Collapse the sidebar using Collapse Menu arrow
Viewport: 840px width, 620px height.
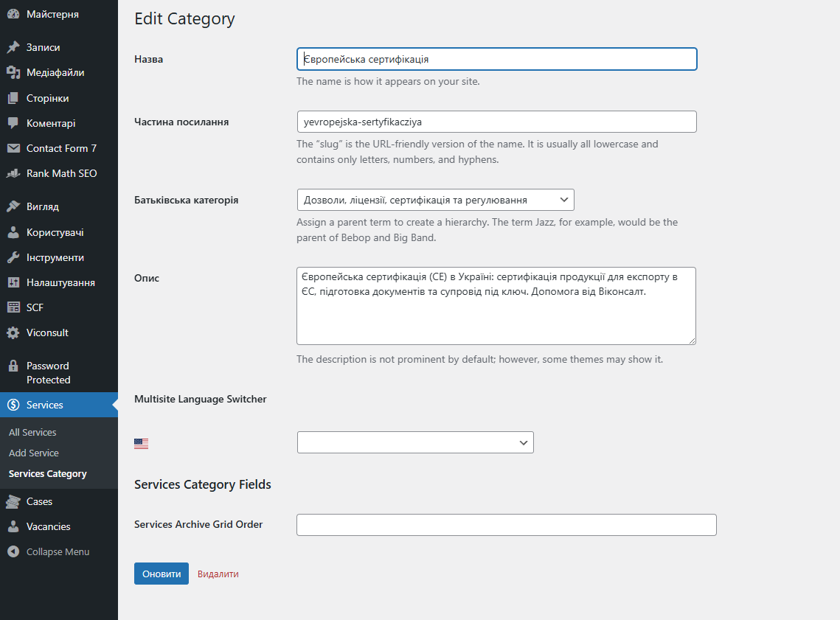(13, 551)
